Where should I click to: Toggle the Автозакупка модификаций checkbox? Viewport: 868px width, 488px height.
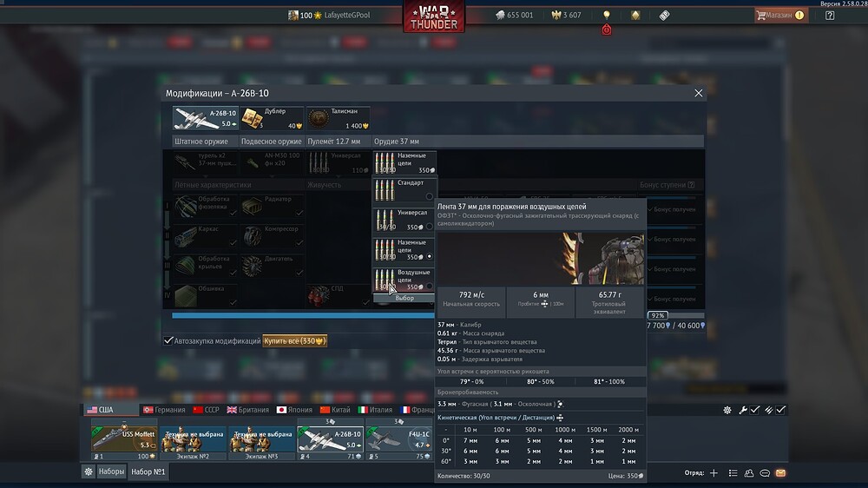coord(168,340)
